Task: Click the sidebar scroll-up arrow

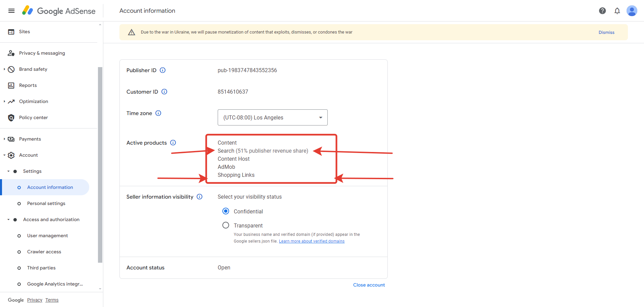Action: (100, 24)
